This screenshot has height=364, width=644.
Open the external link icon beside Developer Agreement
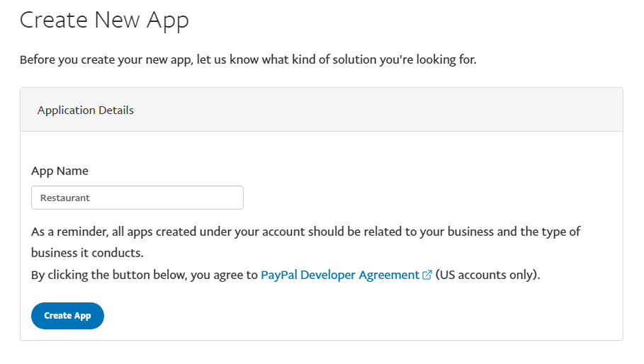427,275
